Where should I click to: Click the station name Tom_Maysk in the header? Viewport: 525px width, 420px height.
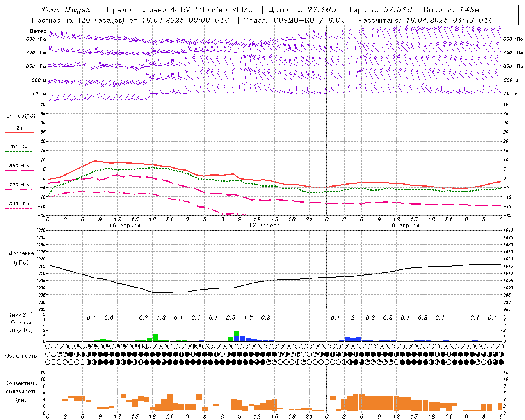[x=66, y=10]
